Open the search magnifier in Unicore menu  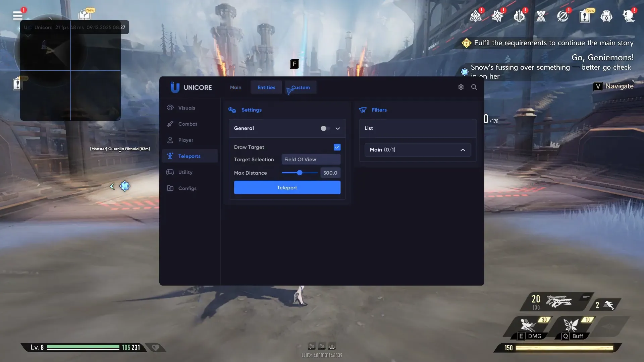(474, 87)
